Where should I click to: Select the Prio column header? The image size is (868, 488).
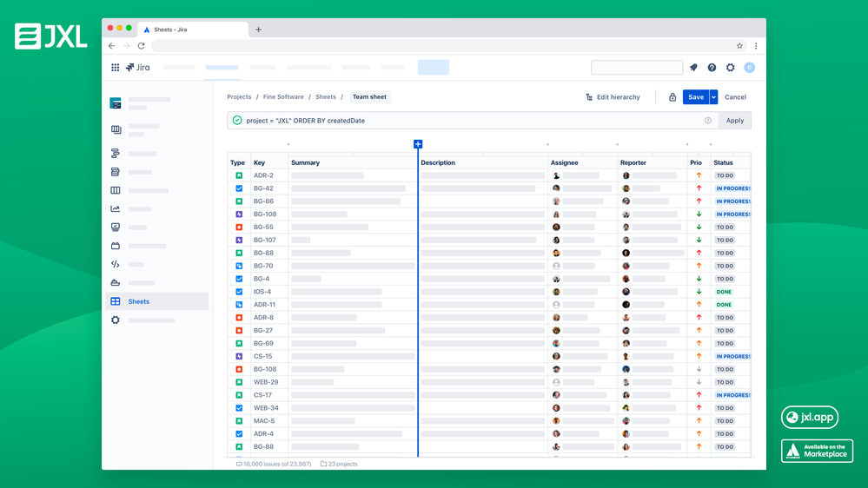[696, 162]
